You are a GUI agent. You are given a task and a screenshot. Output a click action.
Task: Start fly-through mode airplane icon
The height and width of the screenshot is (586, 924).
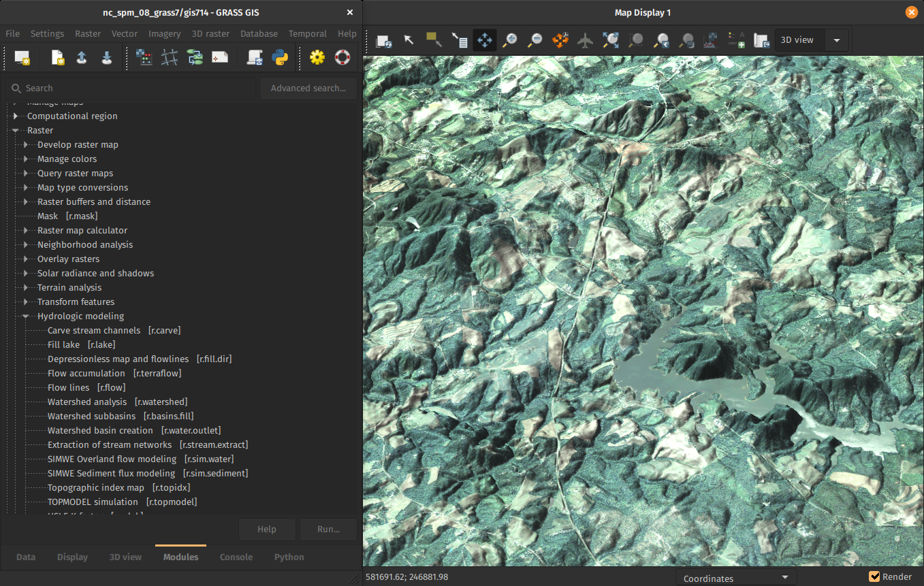(x=585, y=41)
